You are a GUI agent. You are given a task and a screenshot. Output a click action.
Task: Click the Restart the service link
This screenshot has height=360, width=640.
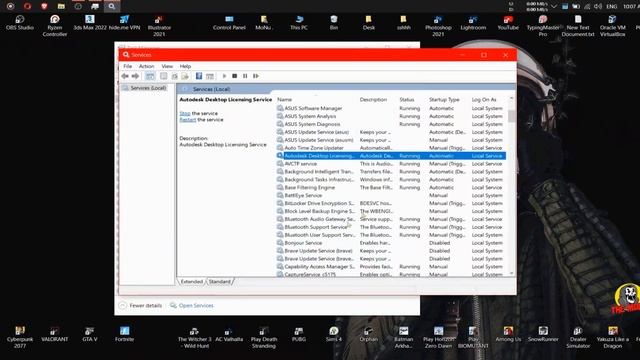[x=188, y=120]
